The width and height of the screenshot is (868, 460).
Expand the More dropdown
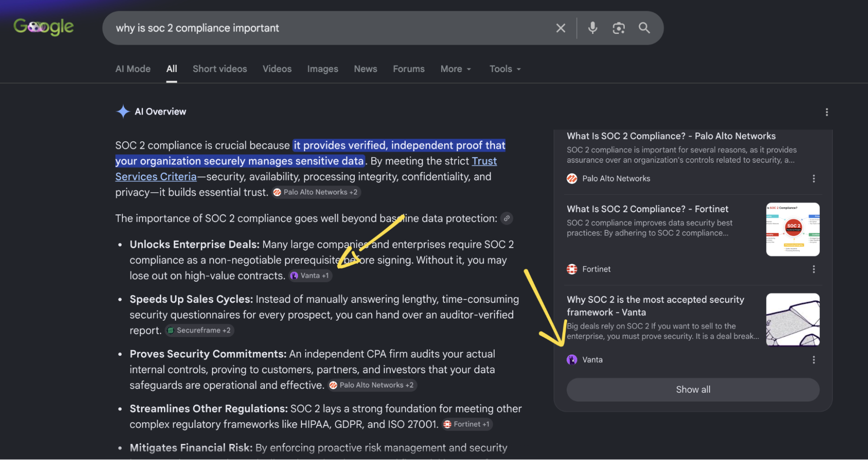455,69
